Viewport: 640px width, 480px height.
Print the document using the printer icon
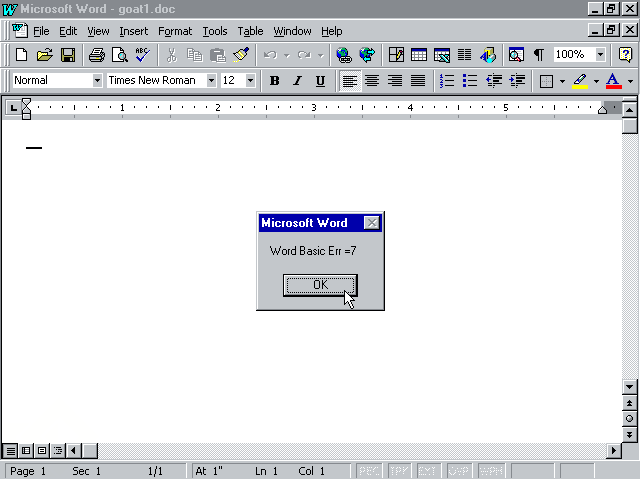point(97,55)
